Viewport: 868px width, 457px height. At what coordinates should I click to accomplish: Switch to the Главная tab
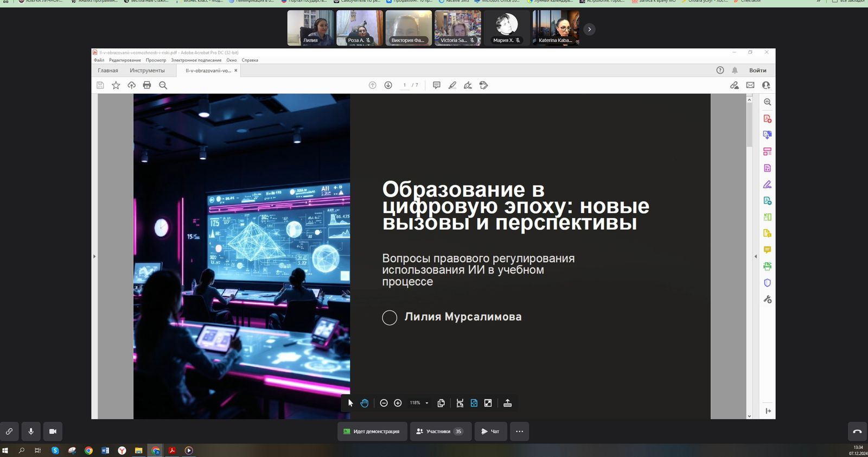pos(108,71)
